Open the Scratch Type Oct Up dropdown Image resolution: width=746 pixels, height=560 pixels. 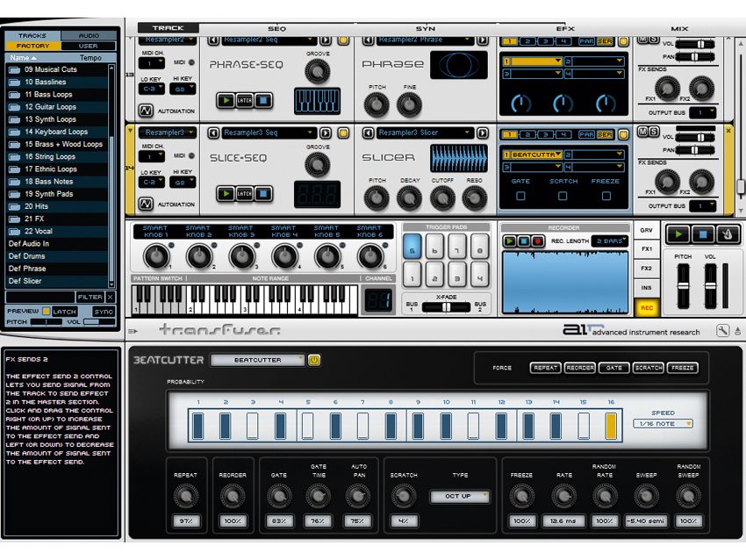459,496
